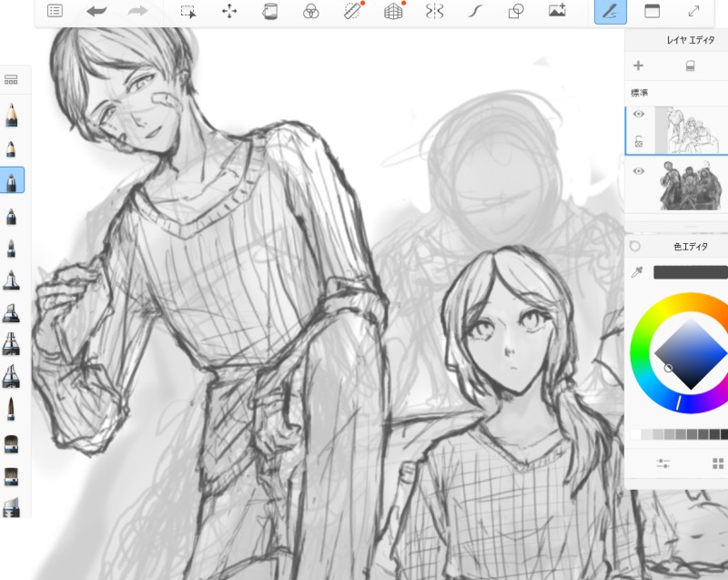
Task: Pick the bottom brush in the palette
Action: click(x=11, y=507)
